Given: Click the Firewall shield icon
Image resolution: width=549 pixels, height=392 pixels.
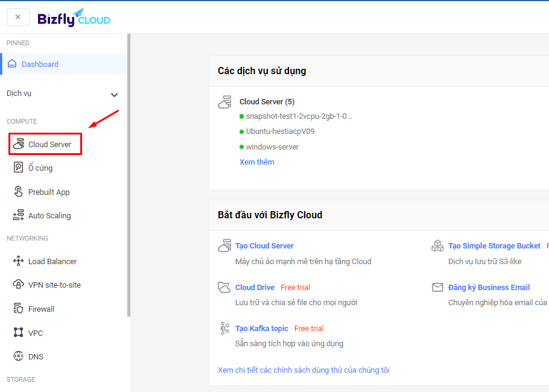Looking at the screenshot, I should [18, 308].
